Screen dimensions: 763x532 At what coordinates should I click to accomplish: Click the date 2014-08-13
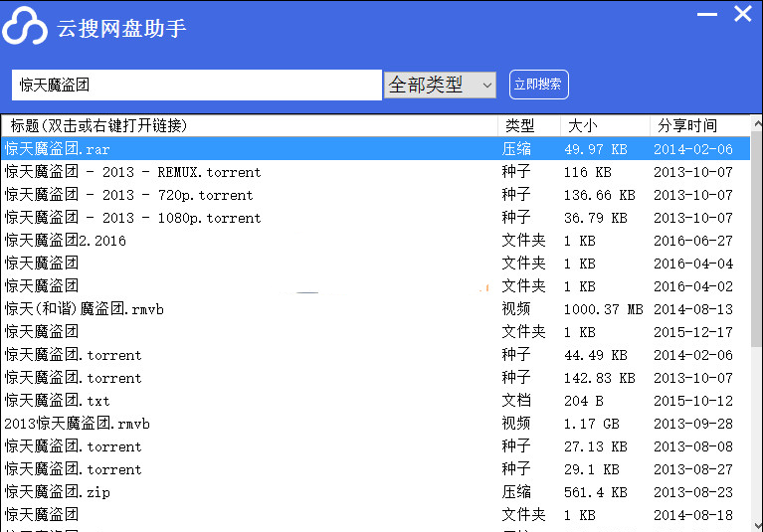point(693,309)
